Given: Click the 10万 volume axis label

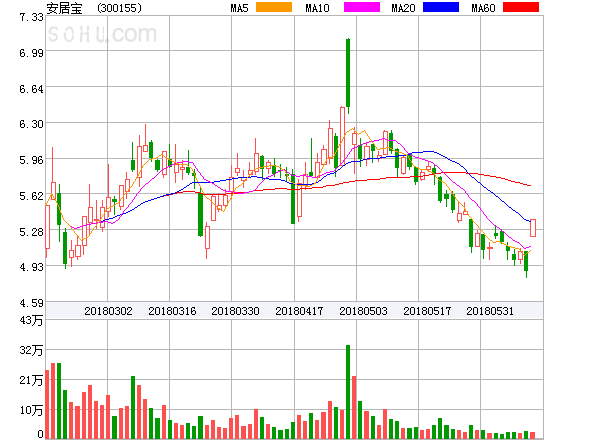Looking at the screenshot, I should 31,410.
